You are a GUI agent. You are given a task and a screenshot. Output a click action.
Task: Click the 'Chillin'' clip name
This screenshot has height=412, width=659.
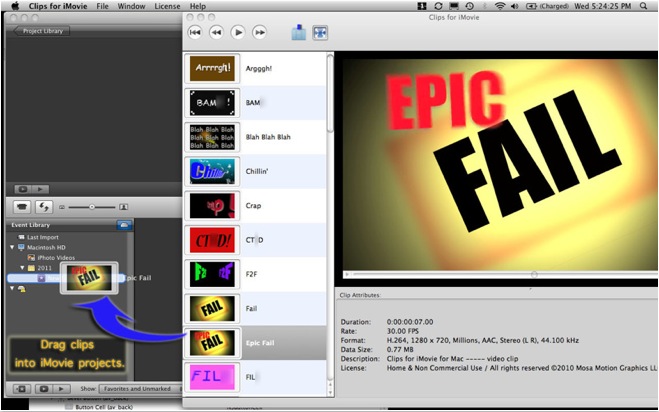[x=257, y=171]
